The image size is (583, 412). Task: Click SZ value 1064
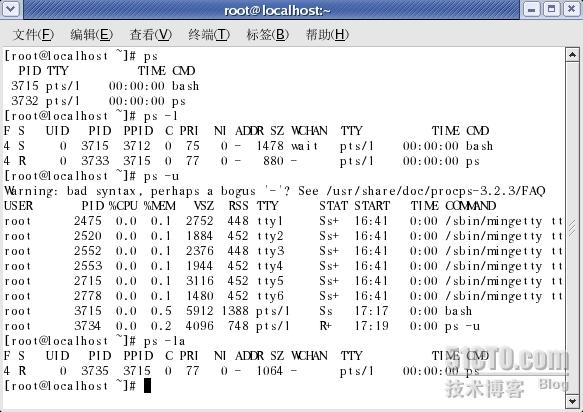(270, 371)
